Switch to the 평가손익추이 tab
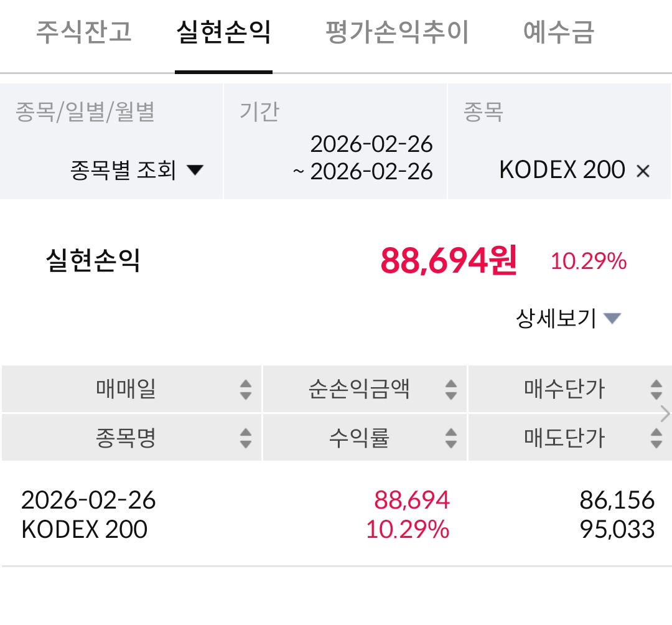Viewport: 672px width, 625px height. (397, 32)
